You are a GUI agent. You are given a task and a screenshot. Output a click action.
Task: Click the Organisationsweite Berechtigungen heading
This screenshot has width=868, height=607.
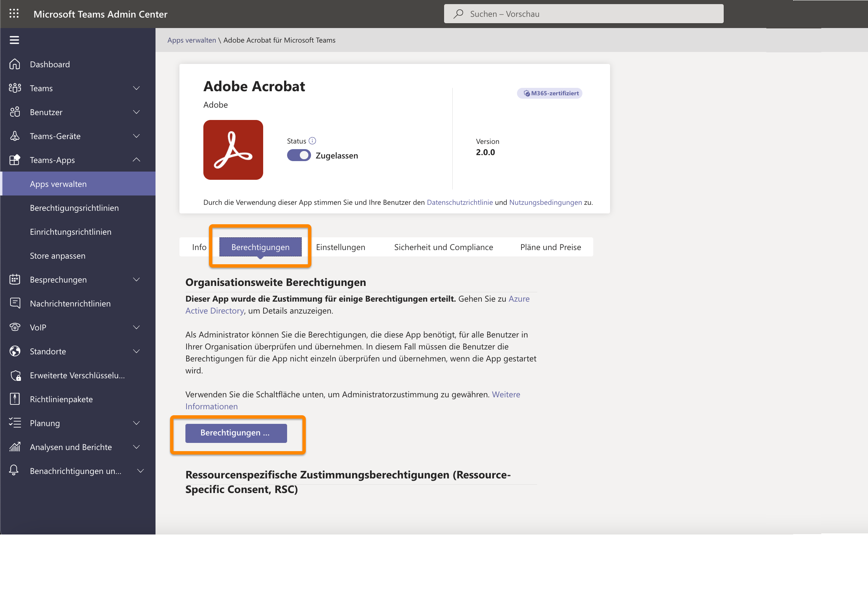(276, 282)
